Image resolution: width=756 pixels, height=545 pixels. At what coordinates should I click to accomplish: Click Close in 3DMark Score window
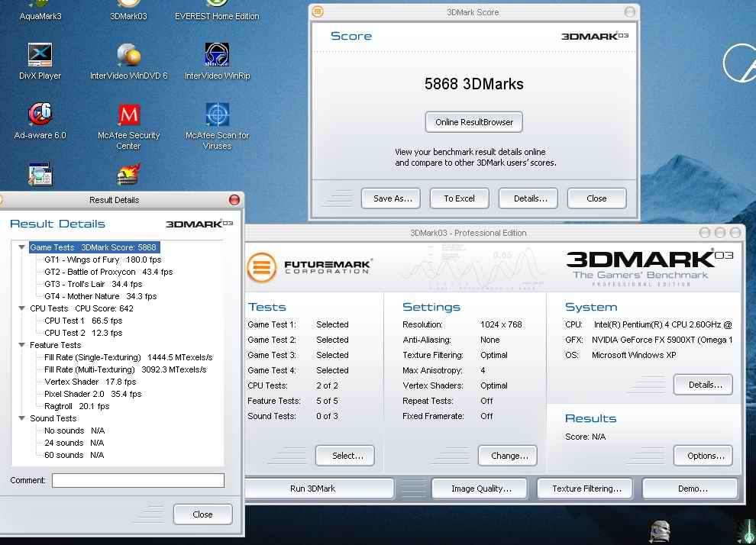pos(597,198)
